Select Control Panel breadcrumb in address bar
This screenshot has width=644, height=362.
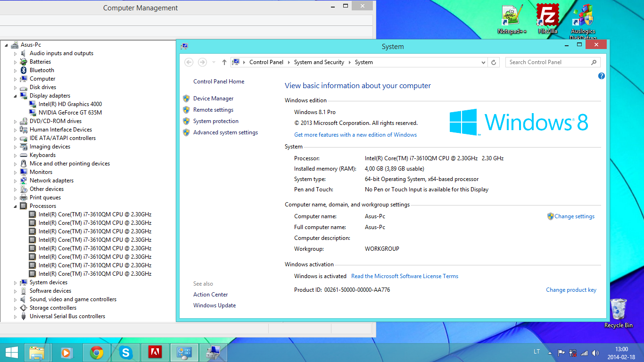[266, 62]
